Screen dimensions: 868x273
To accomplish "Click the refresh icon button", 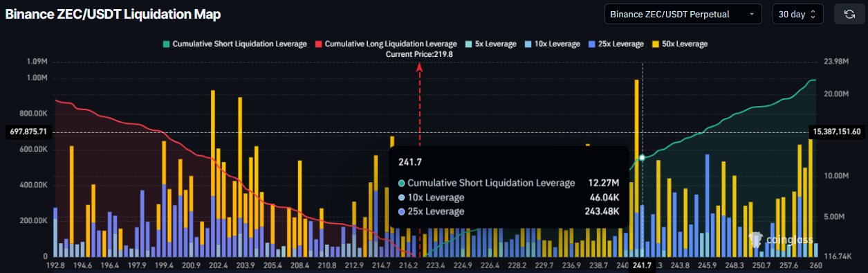I will coord(849,14).
